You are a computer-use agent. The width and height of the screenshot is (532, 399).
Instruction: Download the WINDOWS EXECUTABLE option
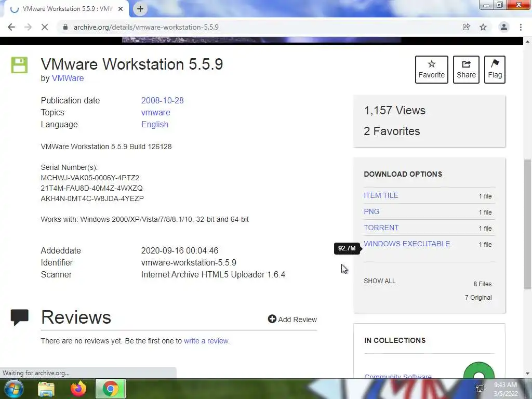tap(407, 244)
